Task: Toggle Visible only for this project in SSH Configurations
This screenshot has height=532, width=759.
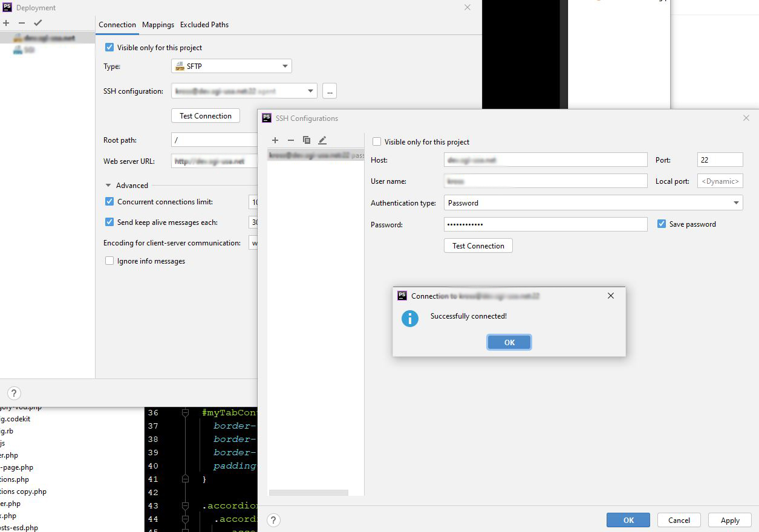Action: [x=377, y=141]
